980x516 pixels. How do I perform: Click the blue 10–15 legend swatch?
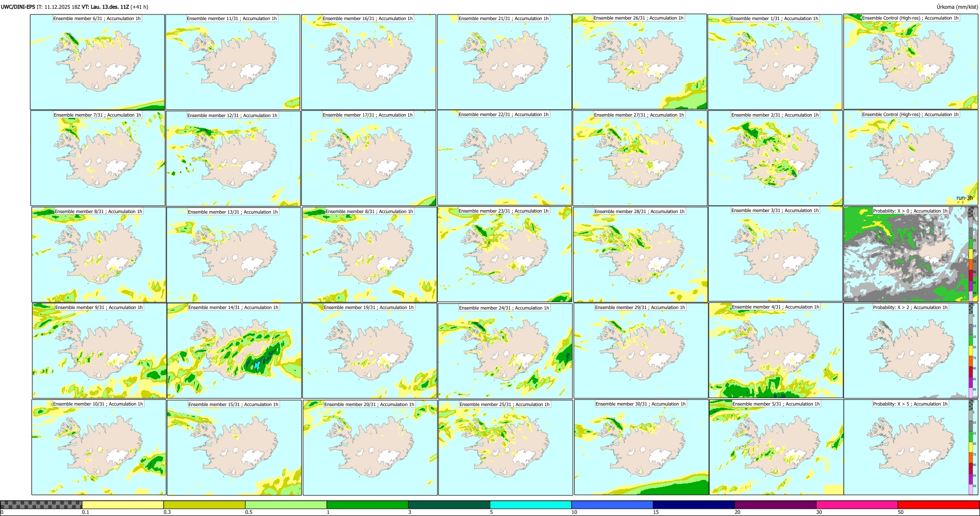pos(612,505)
